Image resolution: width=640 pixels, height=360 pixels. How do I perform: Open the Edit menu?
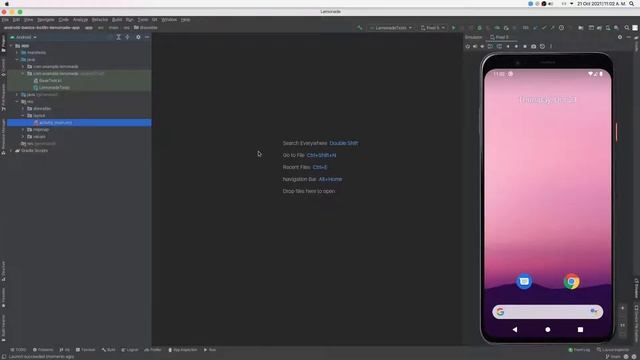pos(16,20)
